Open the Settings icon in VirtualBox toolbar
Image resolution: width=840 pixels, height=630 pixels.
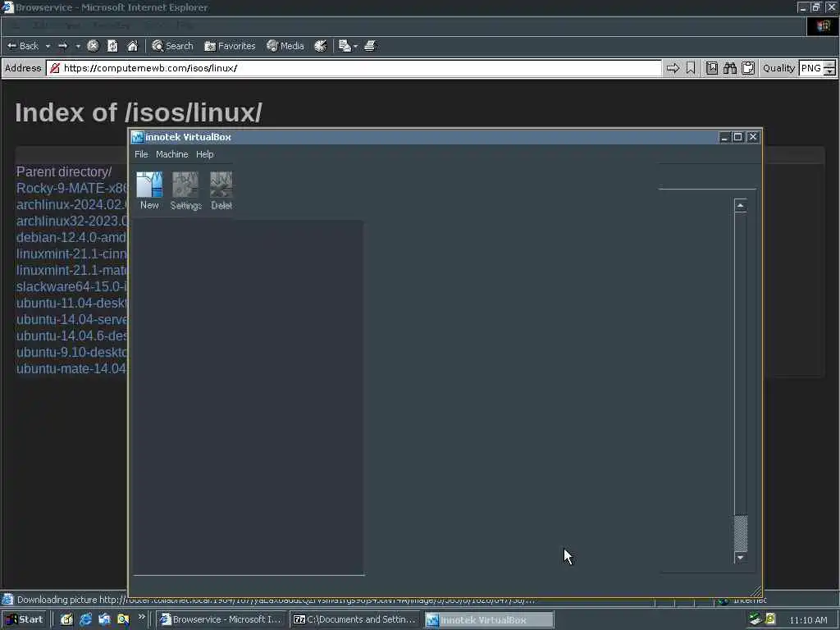(185, 190)
